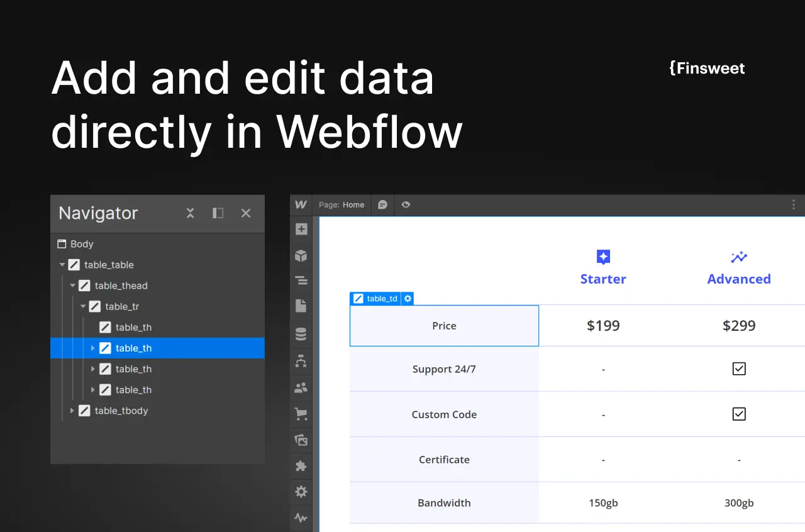Expand the highlighted table_th node
Viewport: 805px width, 532px height.
[x=93, y=348]
